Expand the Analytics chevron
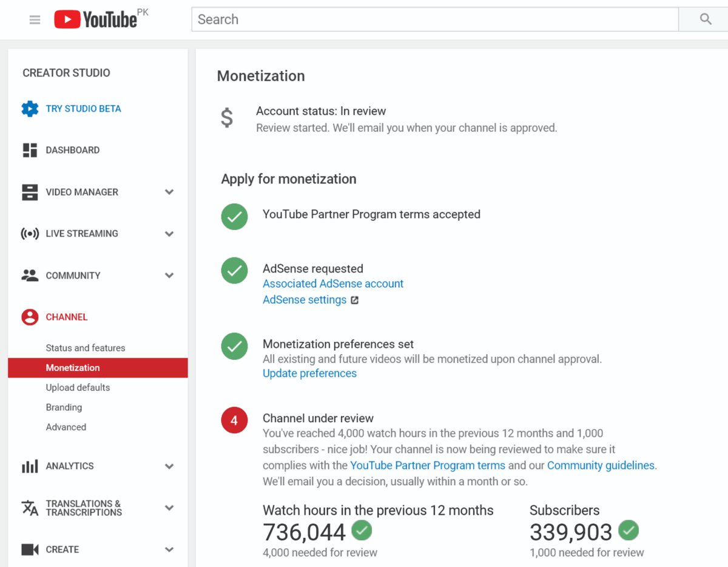Image resolution: width=728 pixels, height=567 pixels. tap(169, 466)
